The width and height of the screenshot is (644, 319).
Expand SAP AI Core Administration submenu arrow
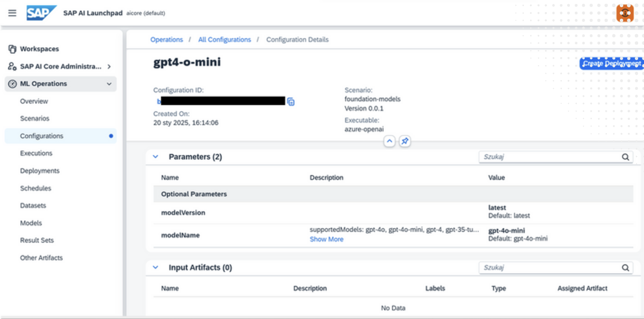(x=109, y=66)
